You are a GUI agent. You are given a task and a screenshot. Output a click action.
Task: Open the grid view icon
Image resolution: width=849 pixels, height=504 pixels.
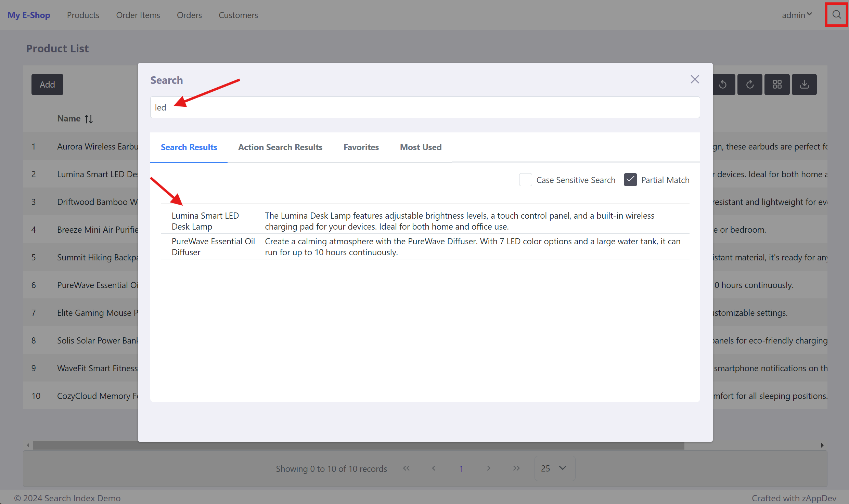[x=777, y=84]
